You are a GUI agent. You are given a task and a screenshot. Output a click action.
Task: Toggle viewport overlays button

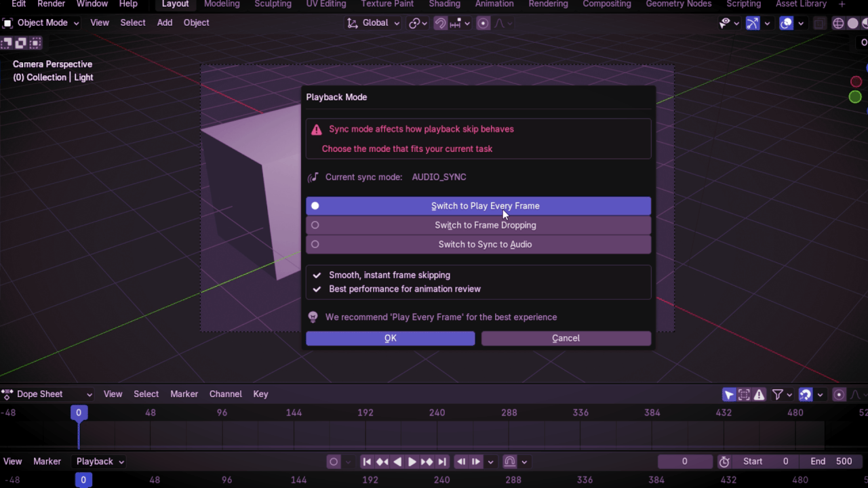coord(787,23)
